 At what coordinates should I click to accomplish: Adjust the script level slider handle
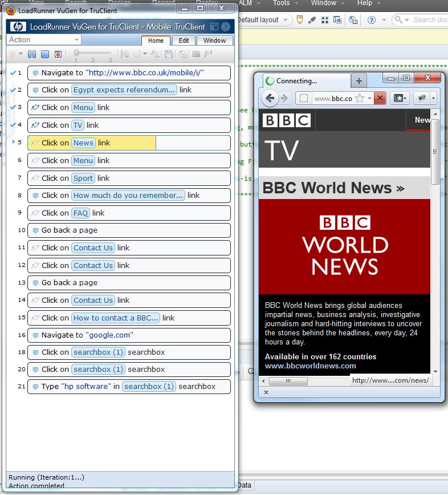[x=76, y=52]
